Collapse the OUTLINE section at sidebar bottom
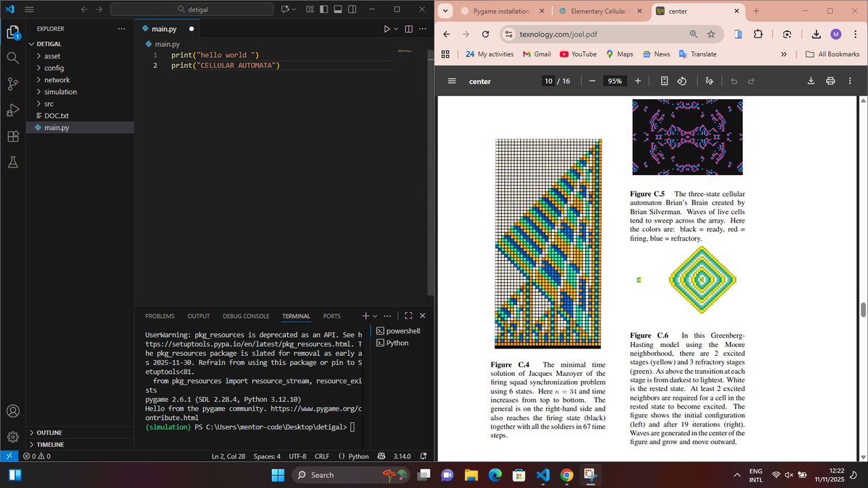 (x=47, y=432)
